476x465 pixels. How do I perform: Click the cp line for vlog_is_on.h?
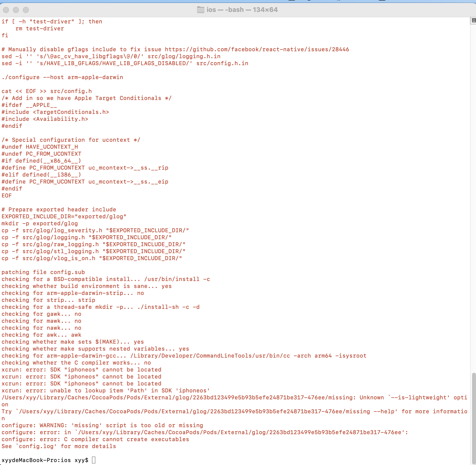click(x=92, y=258)
